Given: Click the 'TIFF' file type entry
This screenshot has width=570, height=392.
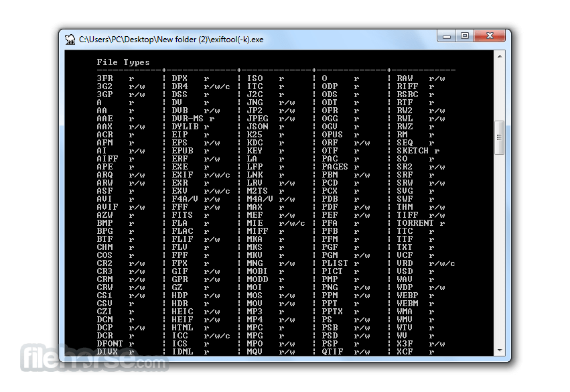Looking at the screenshot, I should click(x=407, y=215).
